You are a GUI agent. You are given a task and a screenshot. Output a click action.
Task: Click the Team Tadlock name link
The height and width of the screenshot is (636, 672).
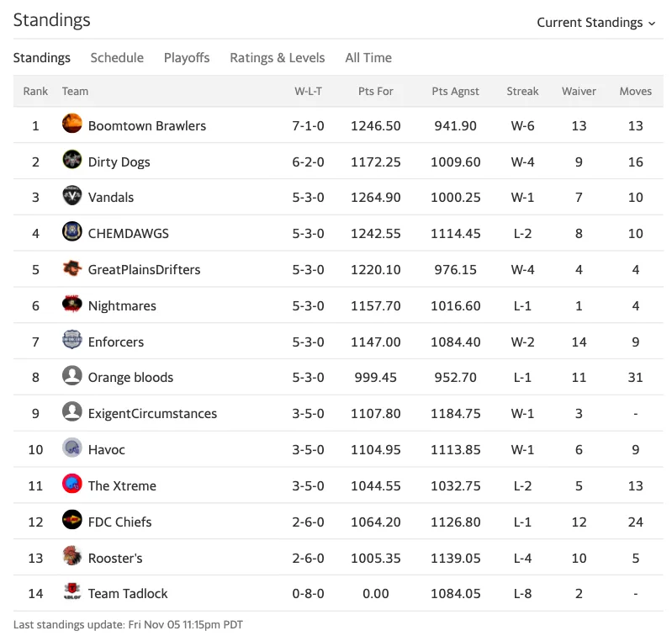(128, 594)
